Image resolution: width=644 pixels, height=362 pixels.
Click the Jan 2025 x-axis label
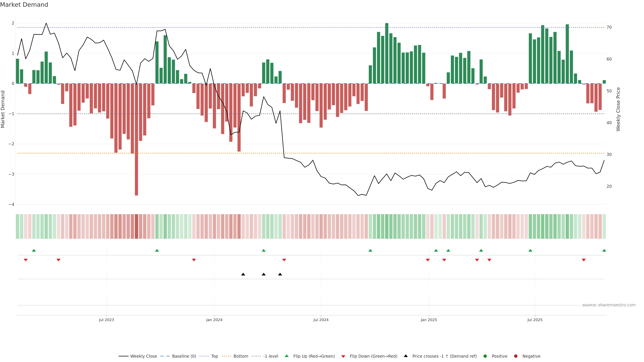(x=429, y=320)
